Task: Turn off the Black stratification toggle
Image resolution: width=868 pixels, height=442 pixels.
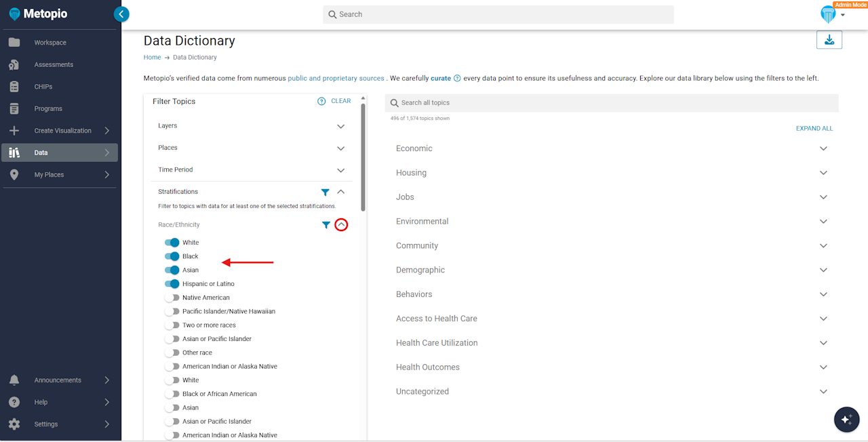Action: point(172,256)
